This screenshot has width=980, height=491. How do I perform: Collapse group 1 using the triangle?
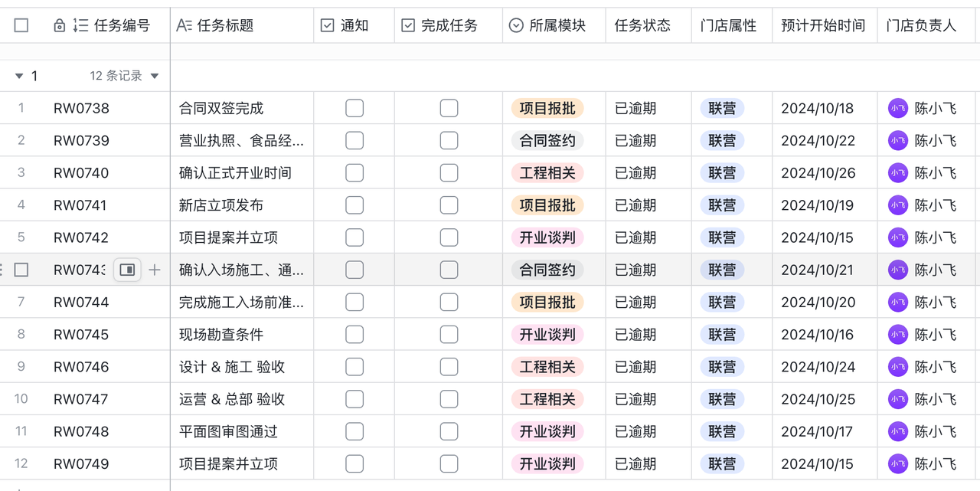point(19,76)
